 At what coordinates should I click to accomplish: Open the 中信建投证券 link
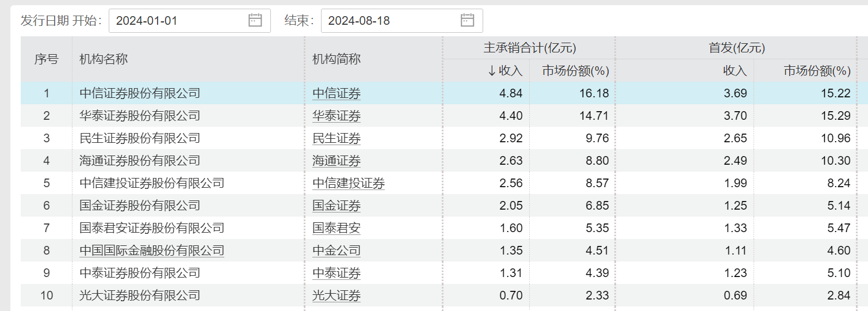pos(349,183)
